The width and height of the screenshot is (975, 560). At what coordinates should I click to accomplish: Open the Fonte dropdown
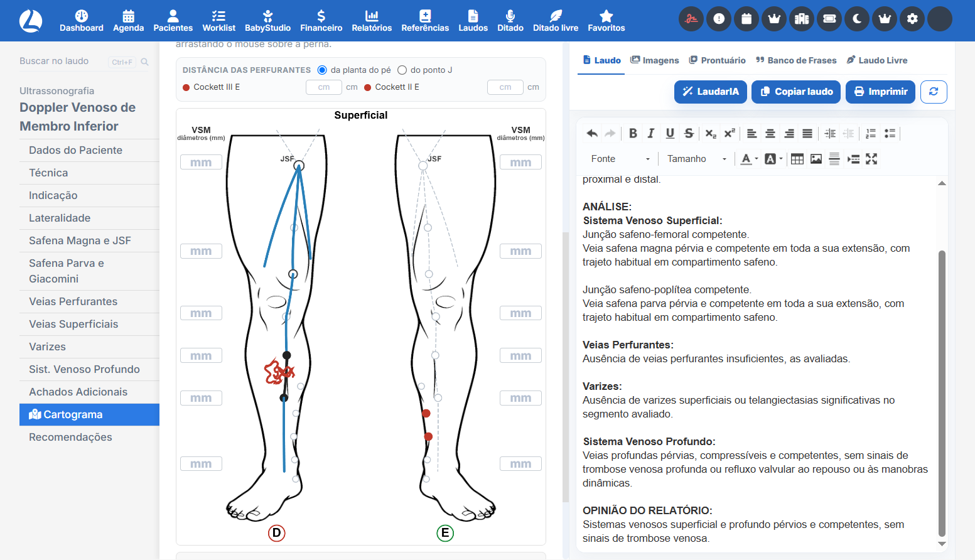(620, 159)
